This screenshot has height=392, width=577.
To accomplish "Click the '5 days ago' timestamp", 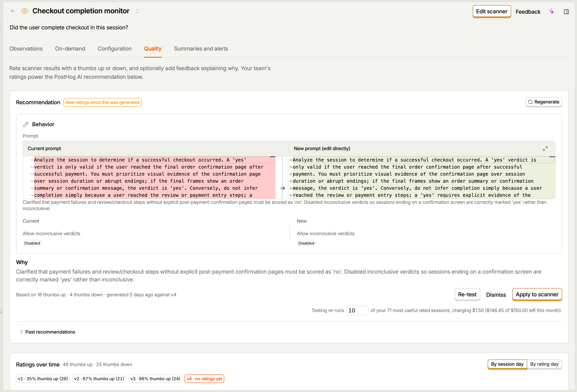I will point(141,295).
